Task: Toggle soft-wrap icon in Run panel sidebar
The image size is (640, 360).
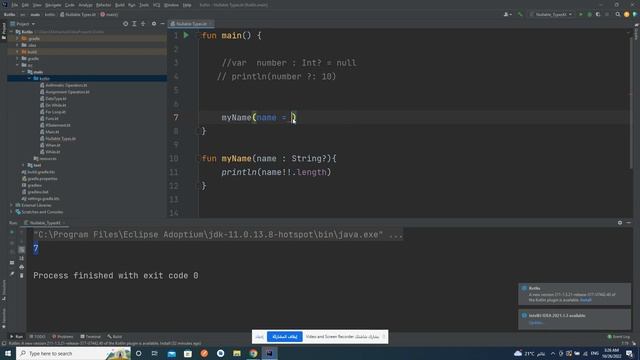Action: click(22, 249)
